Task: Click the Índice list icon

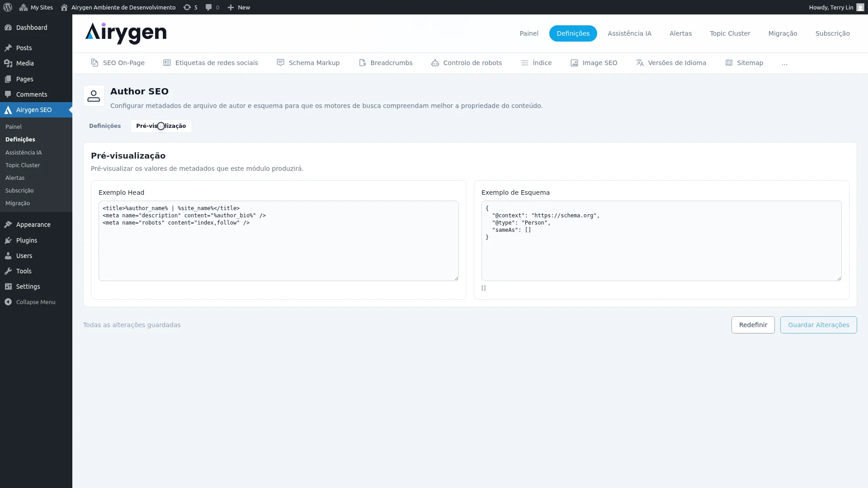Action: [524, 63]
